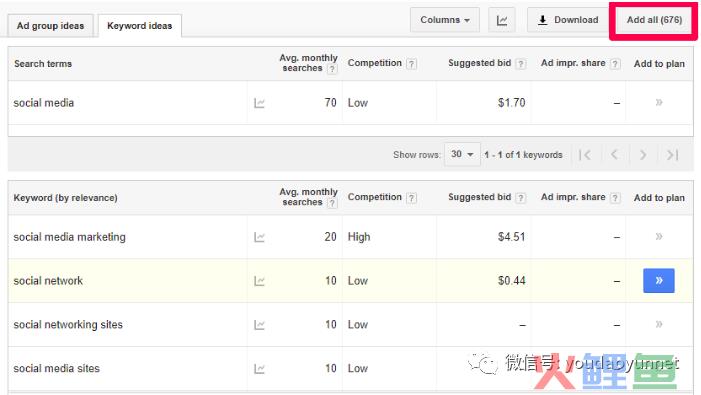
Task: Click the Search terms column header
Action: point(43,64)
